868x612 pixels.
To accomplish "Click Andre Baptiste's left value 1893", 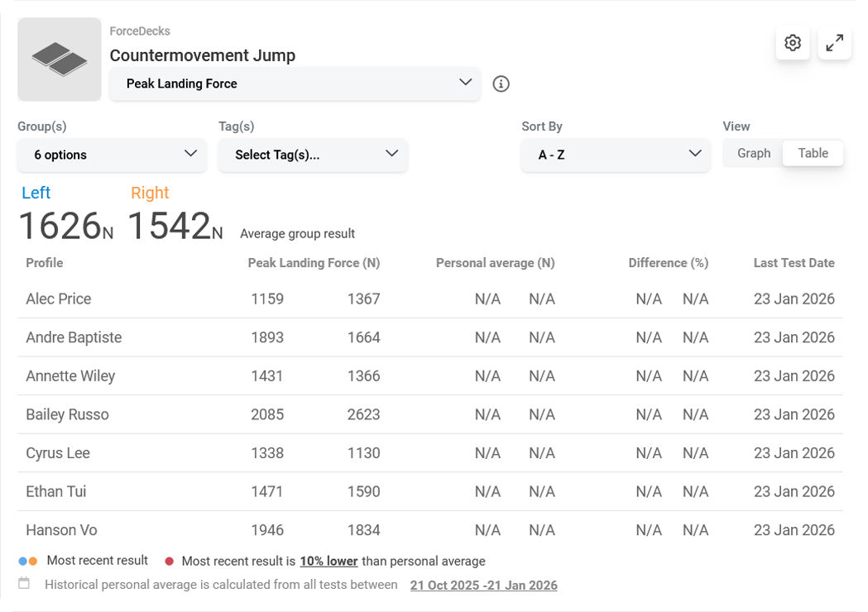I will point(267,337).
